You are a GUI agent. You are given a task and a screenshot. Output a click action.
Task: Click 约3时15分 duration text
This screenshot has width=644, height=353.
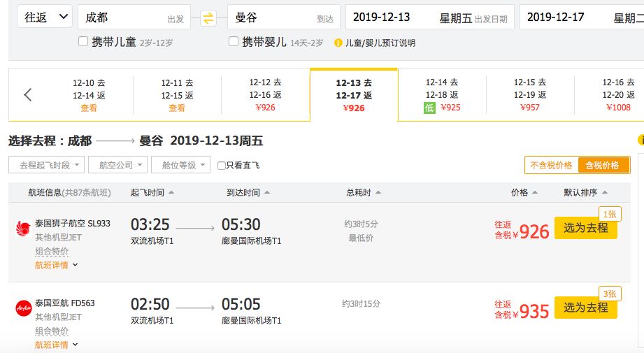coord(361,304)
